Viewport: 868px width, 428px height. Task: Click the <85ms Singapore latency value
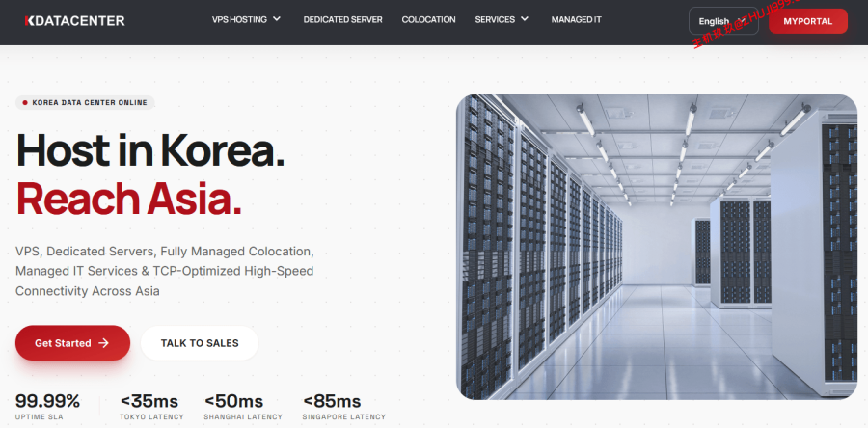(x=332, y=401)
